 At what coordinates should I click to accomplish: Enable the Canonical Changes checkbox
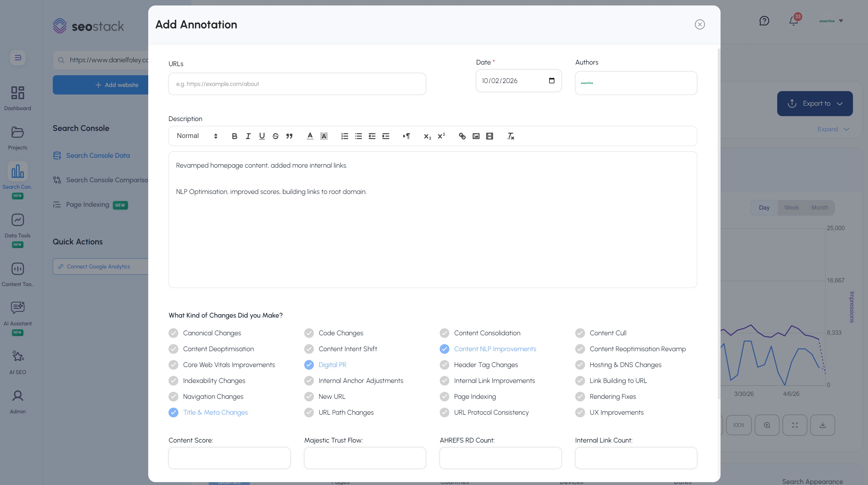tap(173, 333)
